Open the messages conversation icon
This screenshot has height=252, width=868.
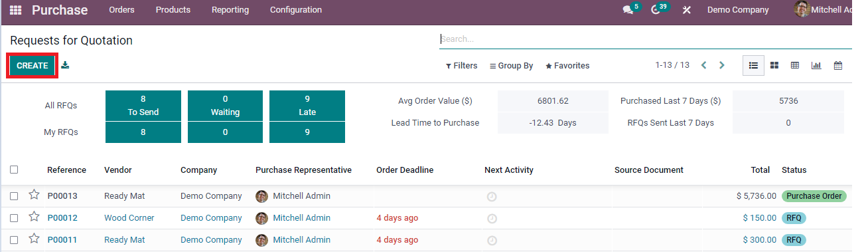click(628, 10)
